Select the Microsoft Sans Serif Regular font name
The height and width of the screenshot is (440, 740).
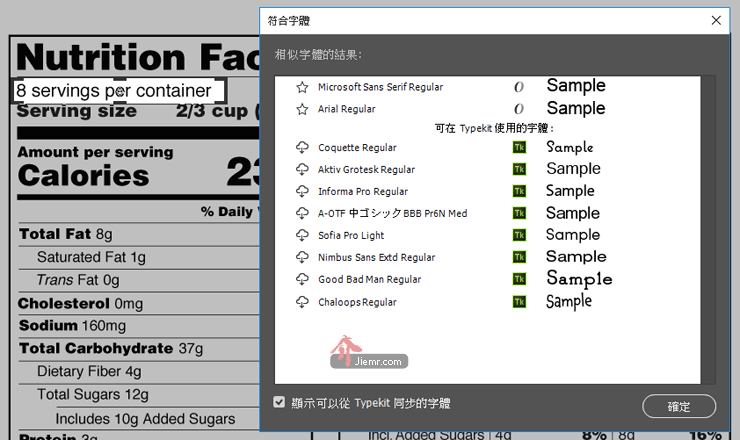click(380, 87)
